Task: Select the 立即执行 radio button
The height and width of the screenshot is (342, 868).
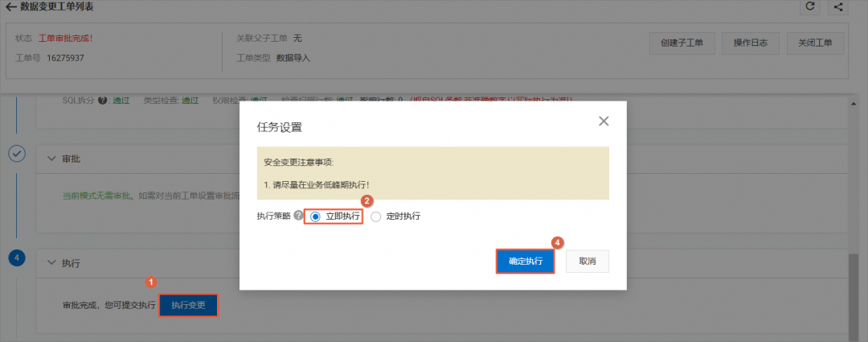Action: tap(316, 216)
